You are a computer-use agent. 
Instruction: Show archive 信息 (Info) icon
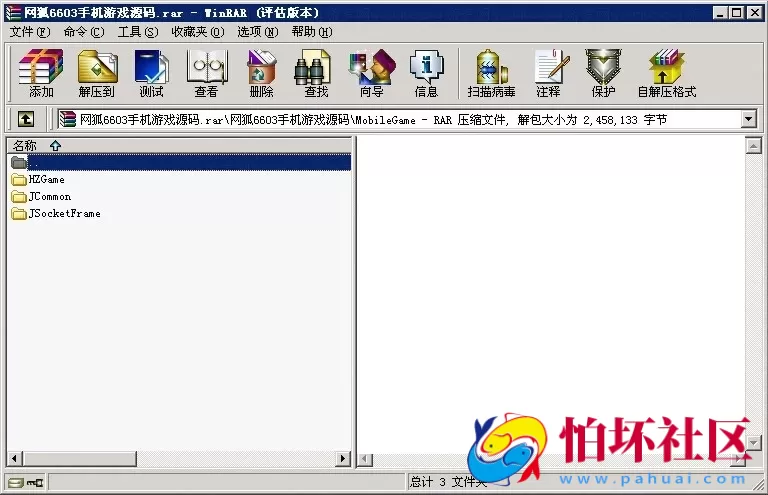click(x=426, y=74)
